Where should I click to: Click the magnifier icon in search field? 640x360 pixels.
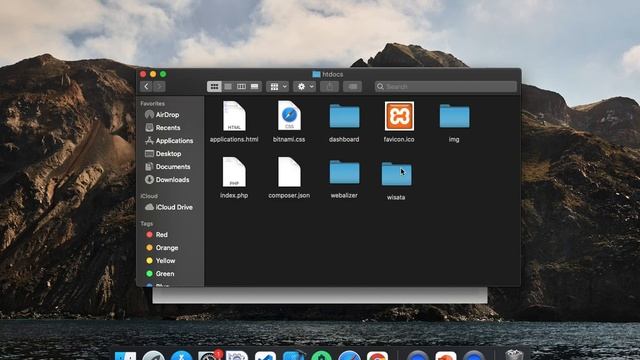click(380, 87)
